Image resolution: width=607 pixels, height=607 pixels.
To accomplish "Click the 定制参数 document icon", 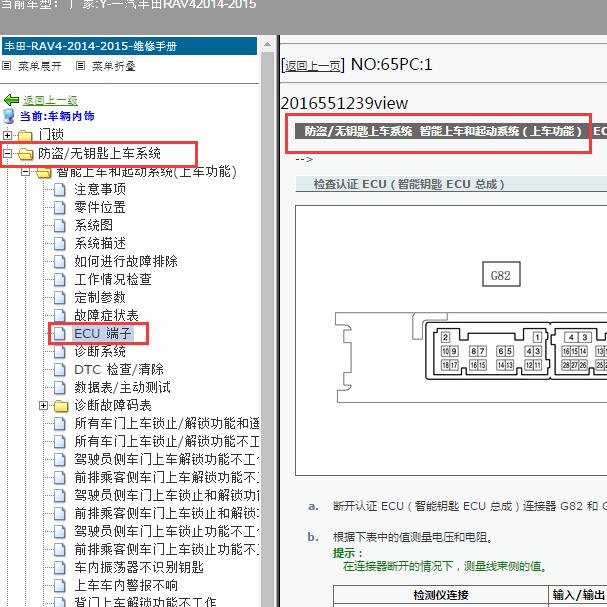I will tap(59, 297).
